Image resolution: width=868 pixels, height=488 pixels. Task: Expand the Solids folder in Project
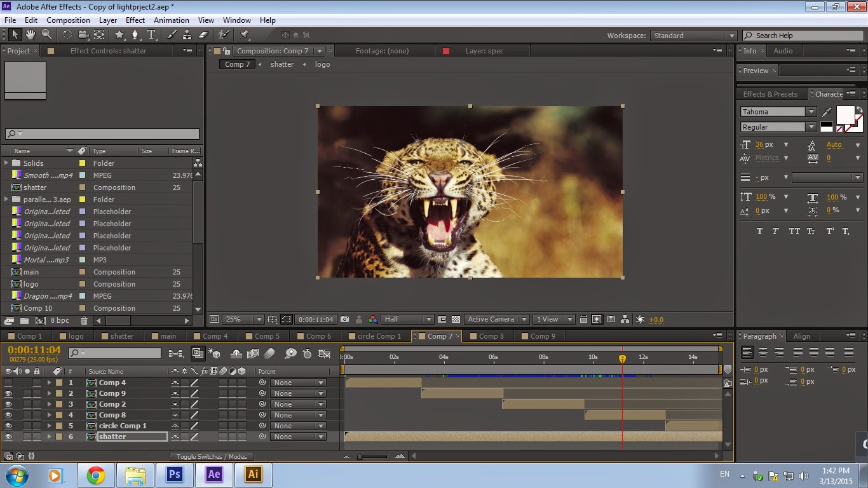[7, 163]
